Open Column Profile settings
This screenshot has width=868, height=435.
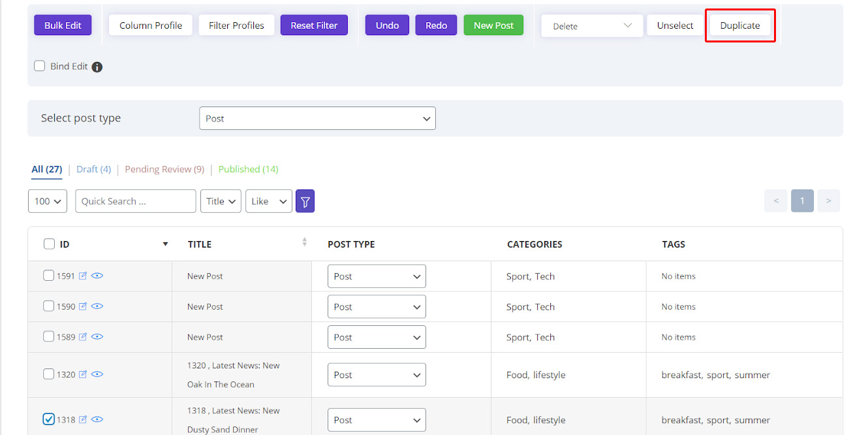tap(151, 25)
